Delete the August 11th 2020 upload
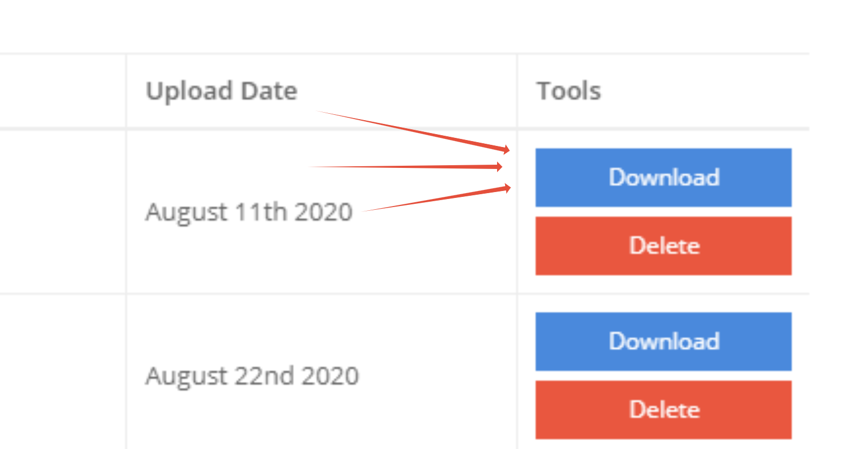 point(663,246)
